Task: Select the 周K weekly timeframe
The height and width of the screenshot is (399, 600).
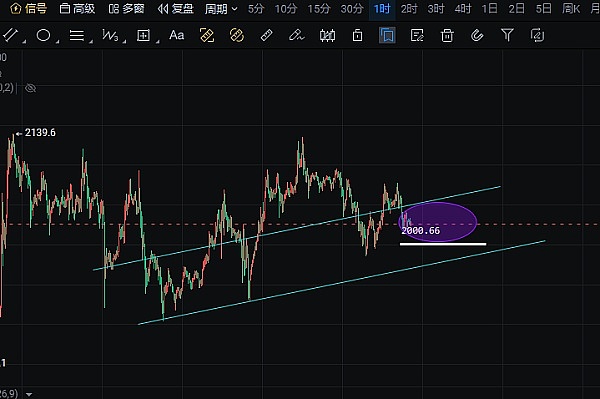Action: tap(571, 8)
